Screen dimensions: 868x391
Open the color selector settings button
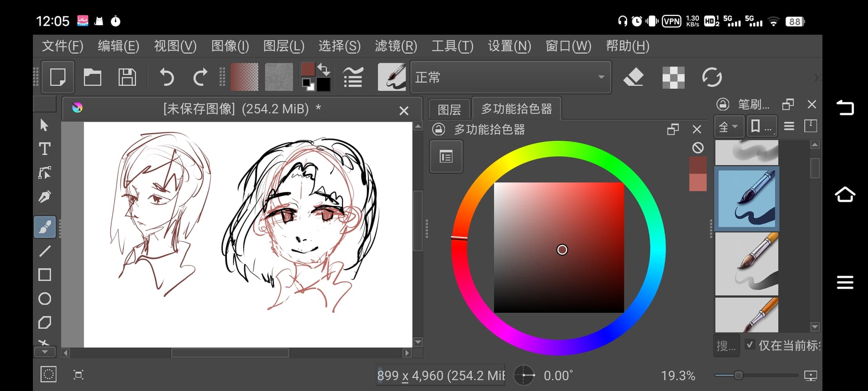(x=446, y=157)
